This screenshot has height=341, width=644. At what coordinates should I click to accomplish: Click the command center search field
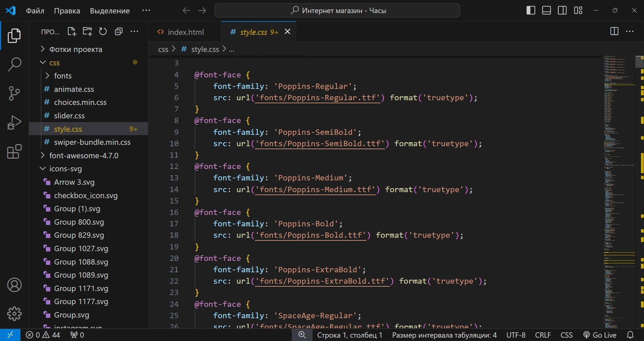[x=337, y=10]
